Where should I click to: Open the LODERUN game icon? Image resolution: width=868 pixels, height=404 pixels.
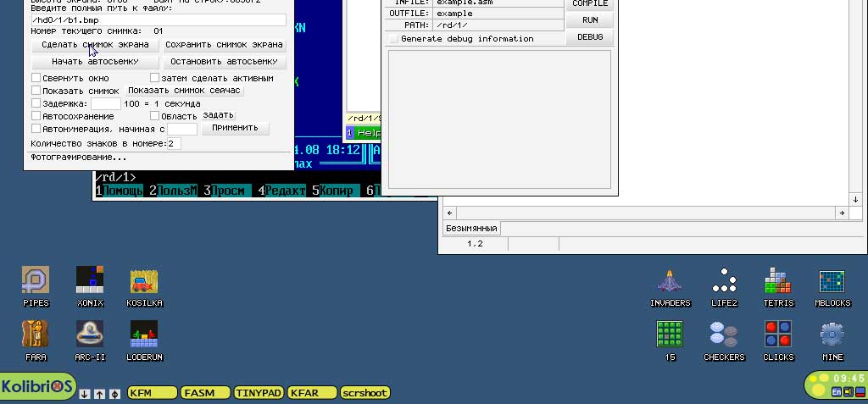[x=144, y=335]
